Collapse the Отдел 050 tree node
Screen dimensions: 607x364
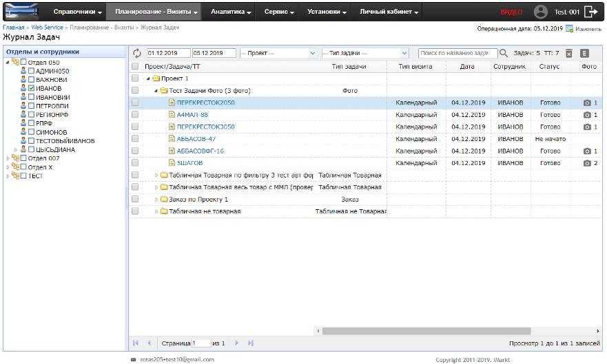click(x=8, y=62)
